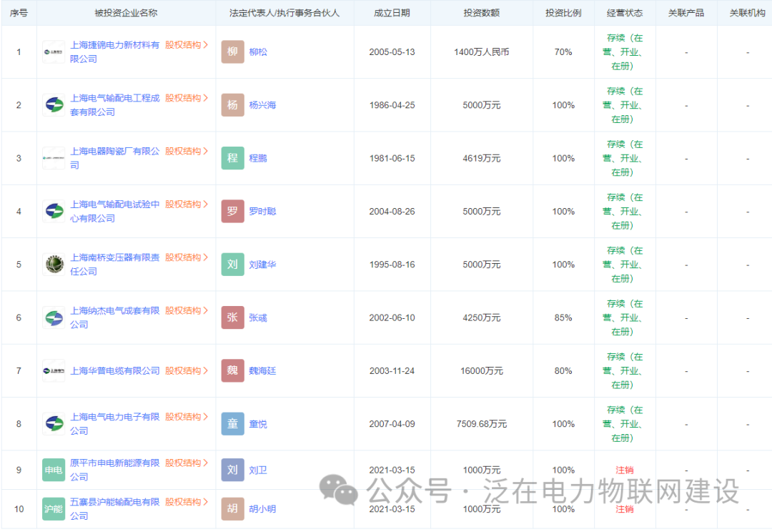
Task: Click avatar 刘 beside 刘建华
Action: [x=232, y=265]
